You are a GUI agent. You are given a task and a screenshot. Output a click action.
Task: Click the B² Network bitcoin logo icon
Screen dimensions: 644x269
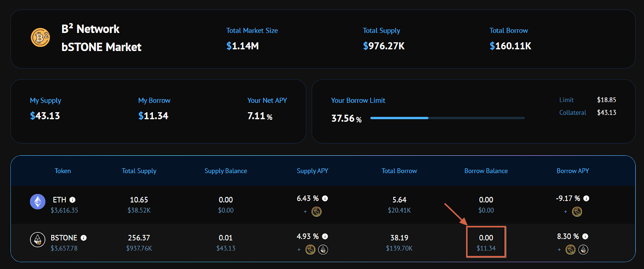click(x=40, y=37)
